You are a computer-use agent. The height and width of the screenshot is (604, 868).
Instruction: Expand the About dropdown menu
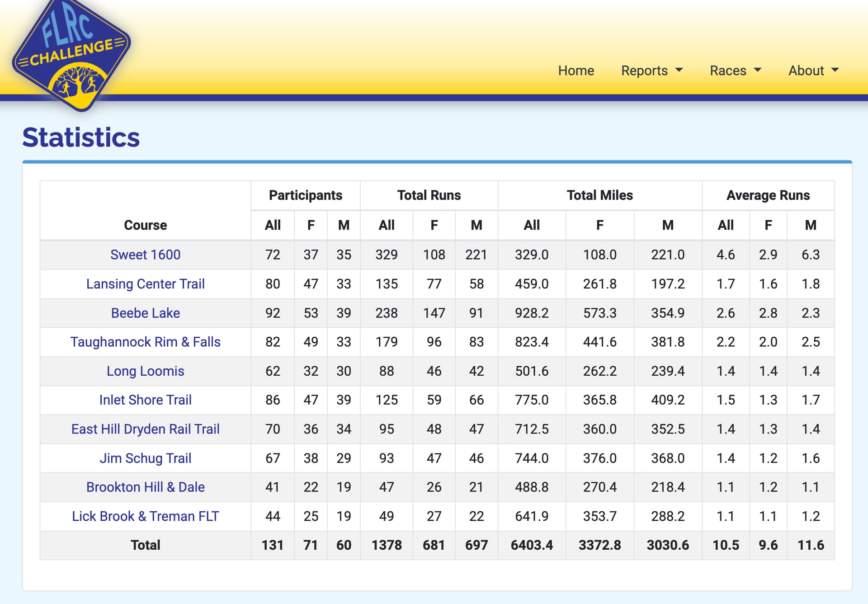coord(813,71)
